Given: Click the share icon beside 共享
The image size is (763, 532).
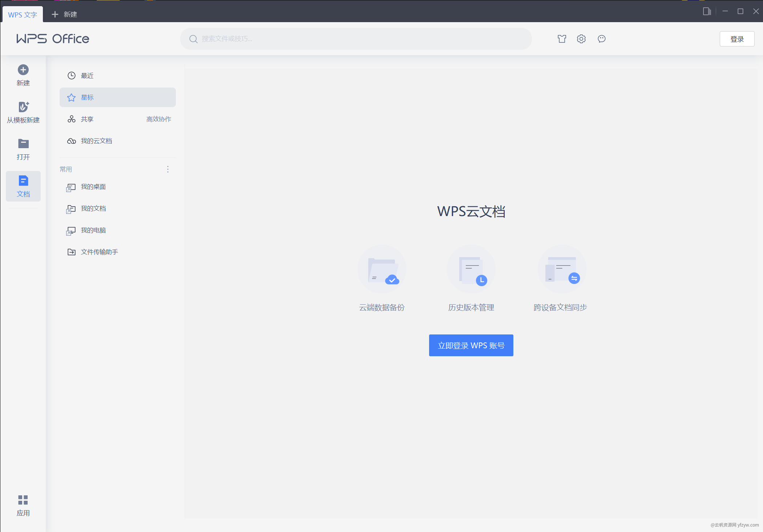Looking at the screenshot, I should (x=72, y=119).
